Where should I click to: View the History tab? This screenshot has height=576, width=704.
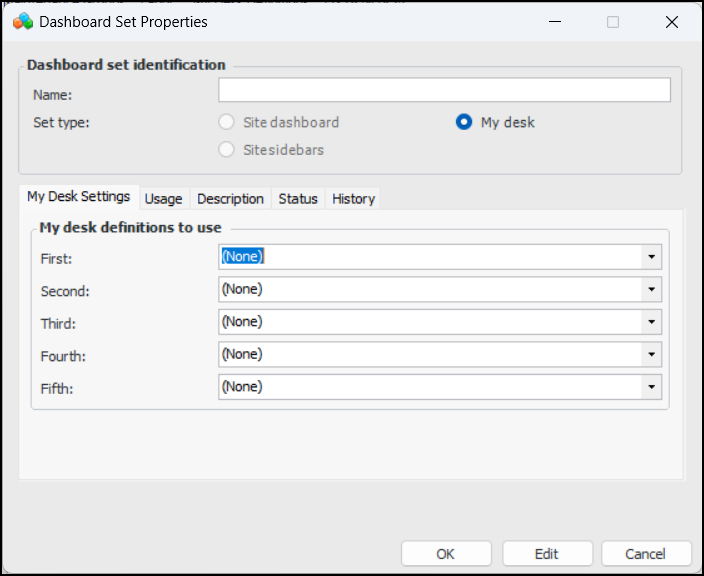[x=353, y=199]
